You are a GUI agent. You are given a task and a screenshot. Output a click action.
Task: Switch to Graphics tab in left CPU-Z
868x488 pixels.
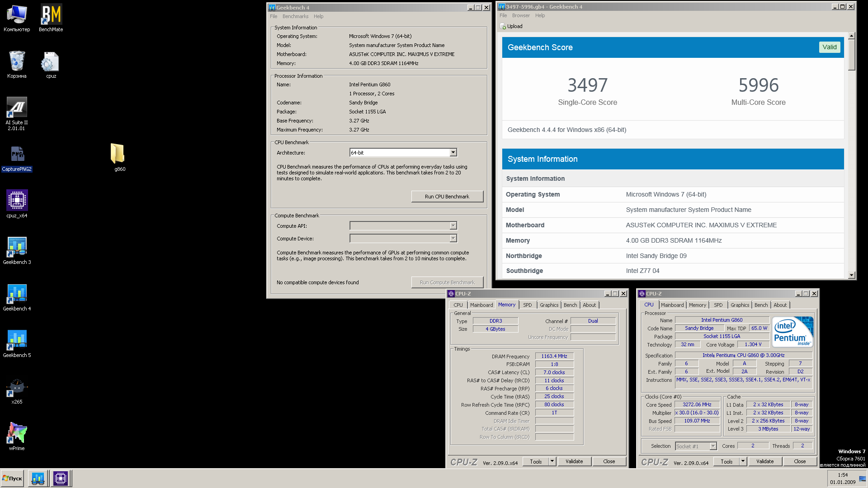[549, 305]
